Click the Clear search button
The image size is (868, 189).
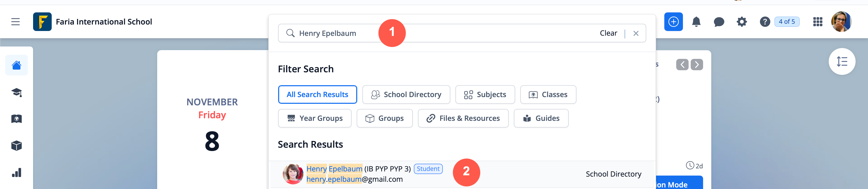pyautogui.click(x=608, y=33)
